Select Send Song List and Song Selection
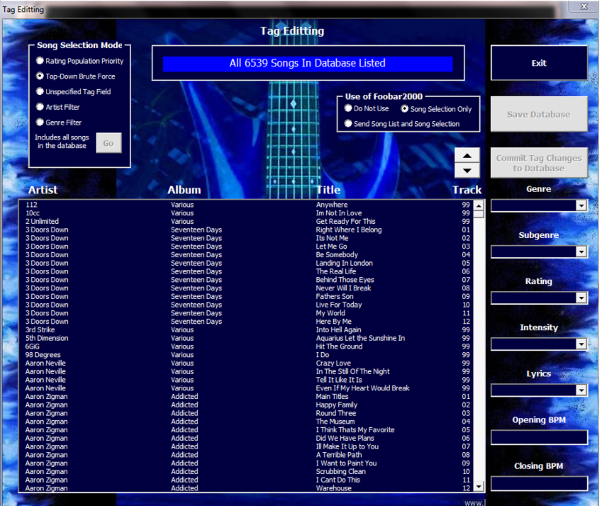The height and width of the screenshot is (506, 600). pyautogui.click(x=348, y=124)
